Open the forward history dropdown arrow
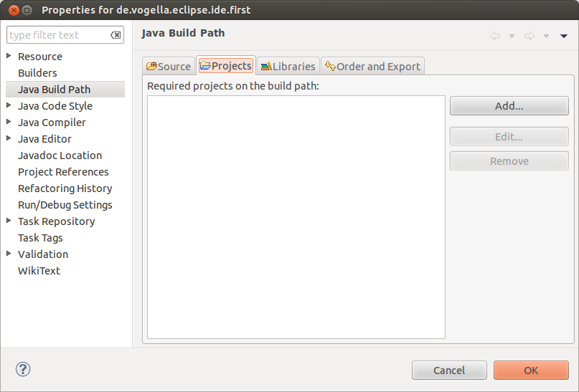Viewport: 579px width, 392px height. coord(546,36)
